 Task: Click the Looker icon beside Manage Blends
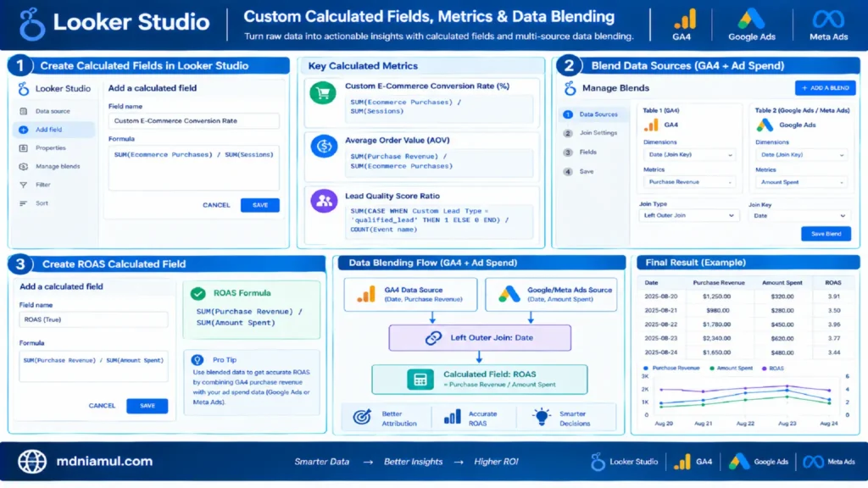coord(570,88)
